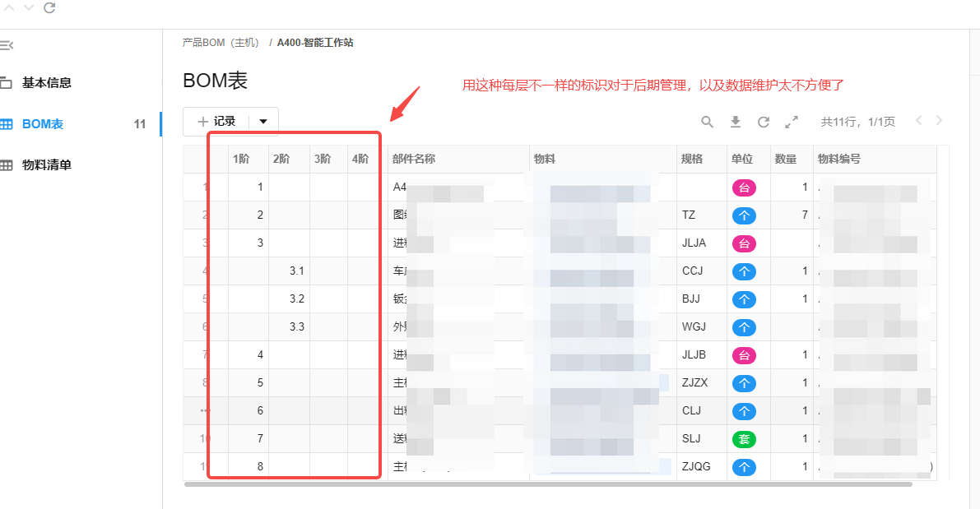
Task: Click the up arrow at top left
Action: [9, 7]
